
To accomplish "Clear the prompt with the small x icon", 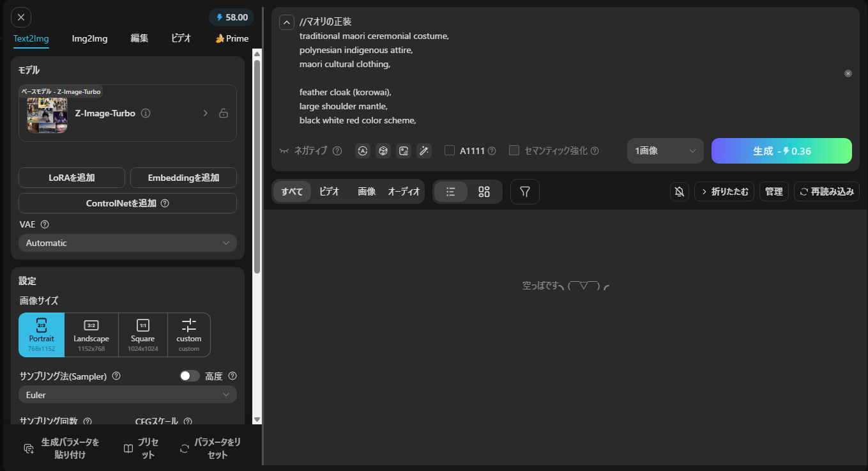I will tap(848, 73).
